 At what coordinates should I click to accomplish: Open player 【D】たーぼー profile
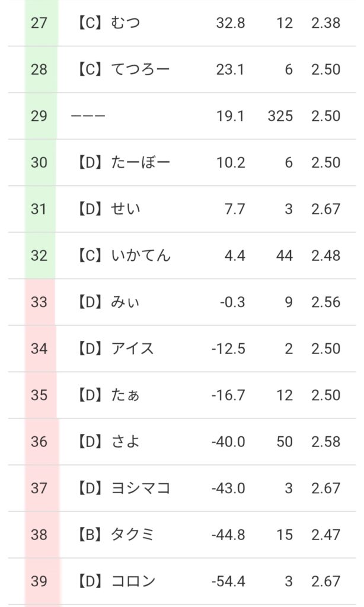pyautogui.click(x=123, y=162)
